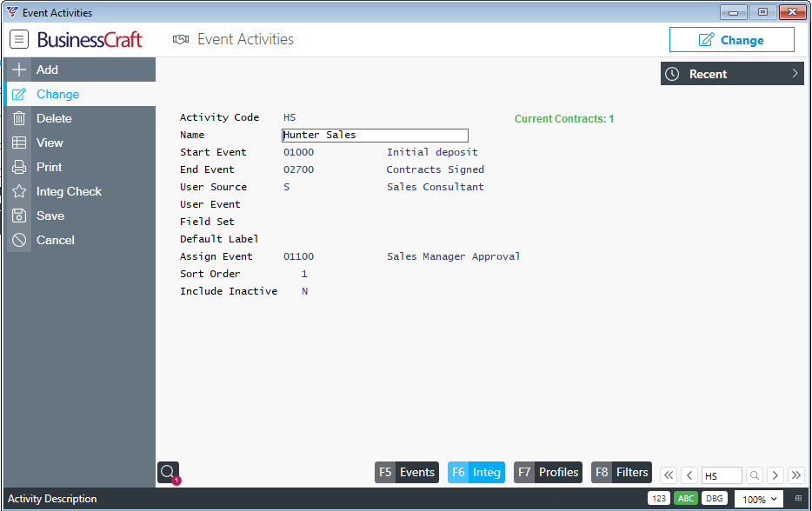The image size is (812, 511).
Task: Go to the next record
Action: (x=775, y=474)
